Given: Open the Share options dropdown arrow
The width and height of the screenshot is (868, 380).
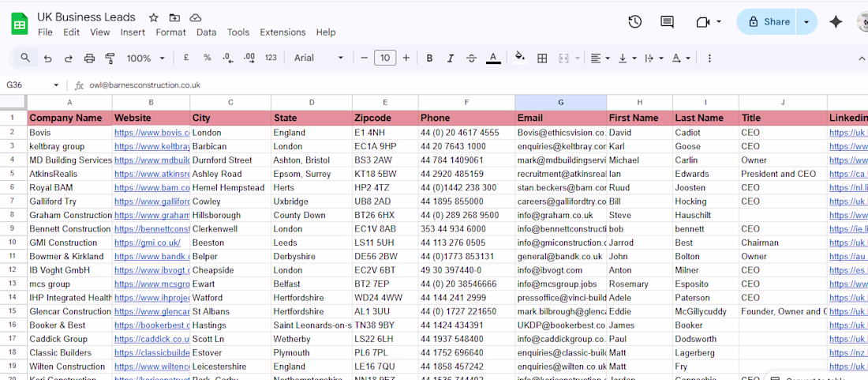Looking at the screenshot, I should click(x=806, y=22).
